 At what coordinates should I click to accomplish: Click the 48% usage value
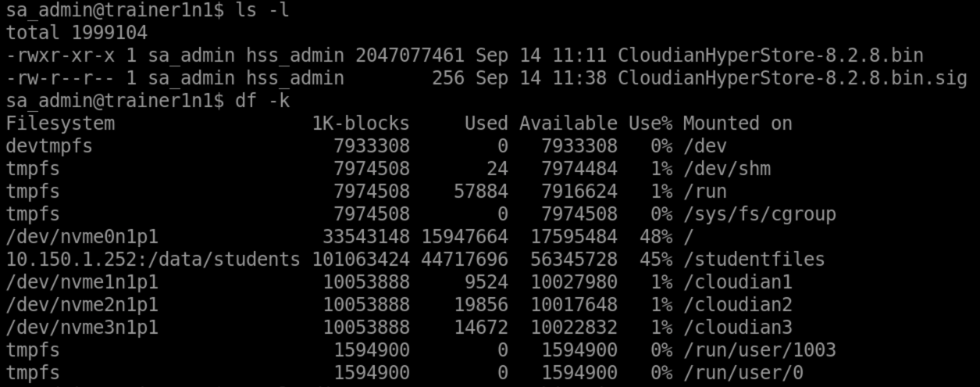[656, 236]
